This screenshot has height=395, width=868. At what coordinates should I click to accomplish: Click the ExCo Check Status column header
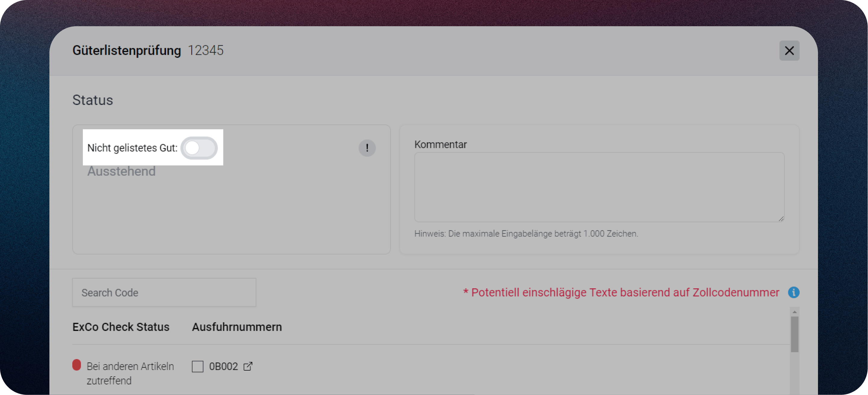(121, 327)
